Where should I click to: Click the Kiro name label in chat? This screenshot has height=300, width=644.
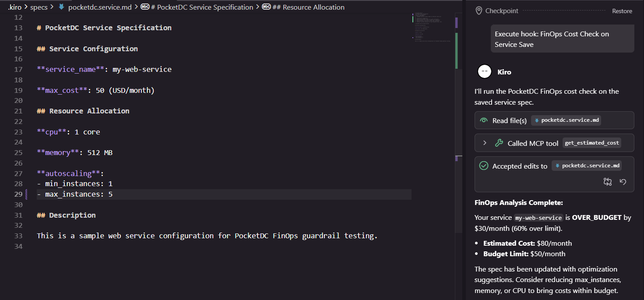point(504,72)
